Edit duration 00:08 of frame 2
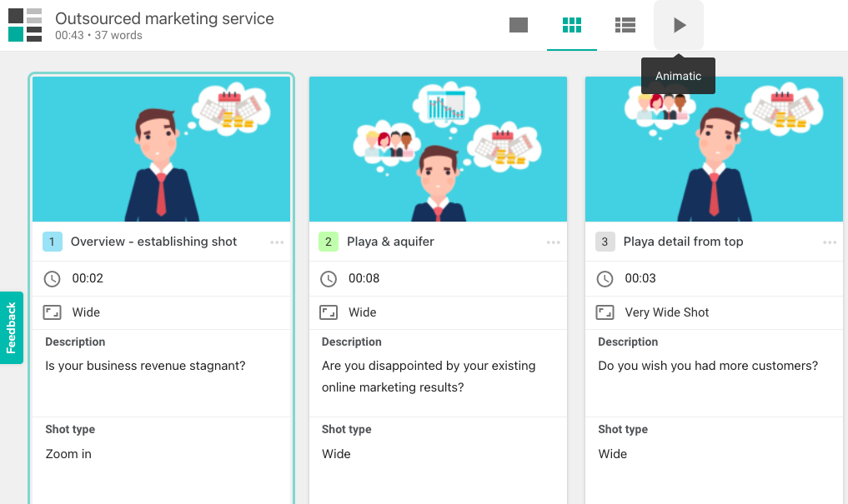848x504 pixels. click(364, 278)
